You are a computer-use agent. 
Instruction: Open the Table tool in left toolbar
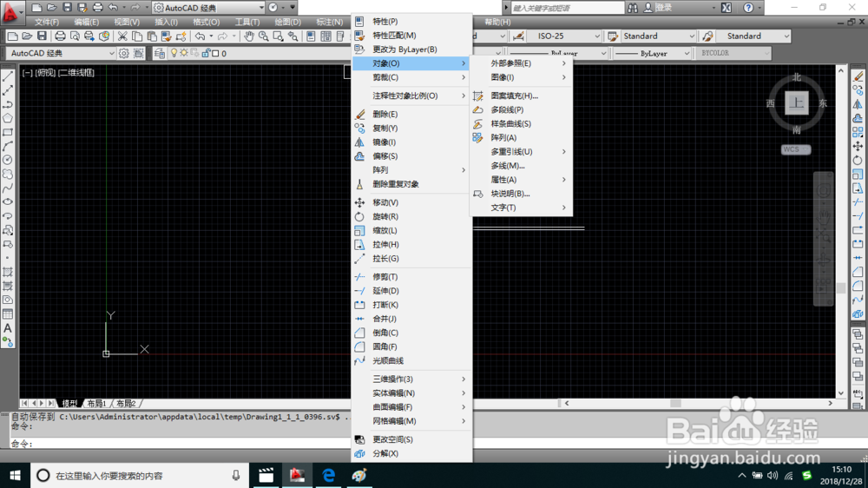(x=8, y=314)
